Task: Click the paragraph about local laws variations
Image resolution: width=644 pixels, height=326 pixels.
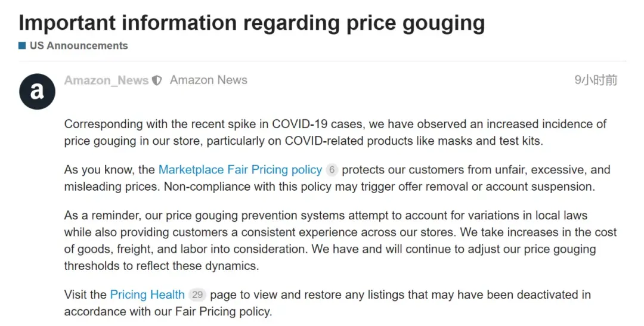Action: tap(340, 241)
